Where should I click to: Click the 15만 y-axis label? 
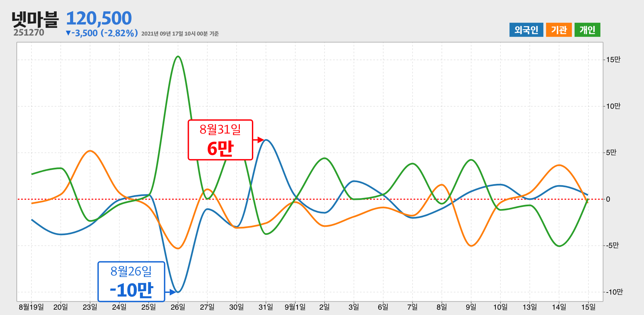coord(613,60)
